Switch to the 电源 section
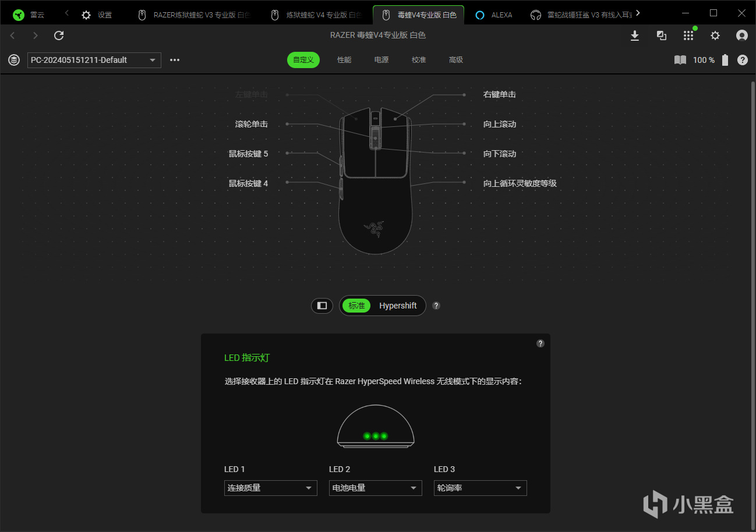756x532 pixels. click(381, 60)
